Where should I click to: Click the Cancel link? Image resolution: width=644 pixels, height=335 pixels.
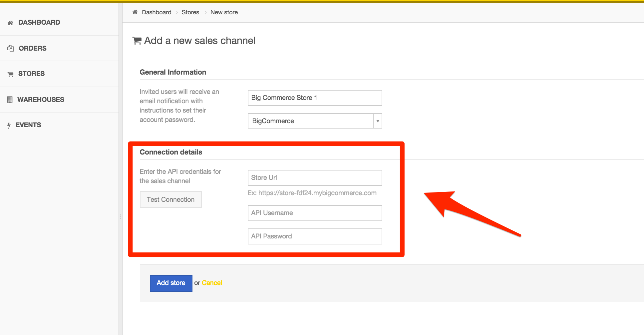point(212,283)
